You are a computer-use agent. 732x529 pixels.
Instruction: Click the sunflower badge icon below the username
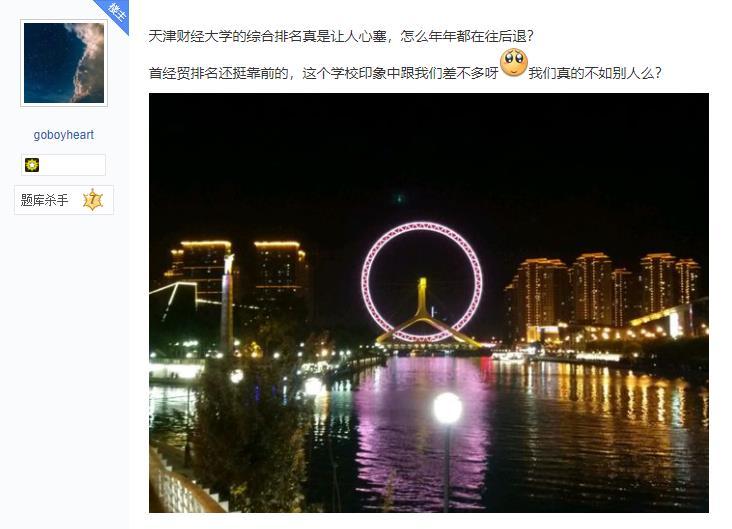(x=32, y=165)
